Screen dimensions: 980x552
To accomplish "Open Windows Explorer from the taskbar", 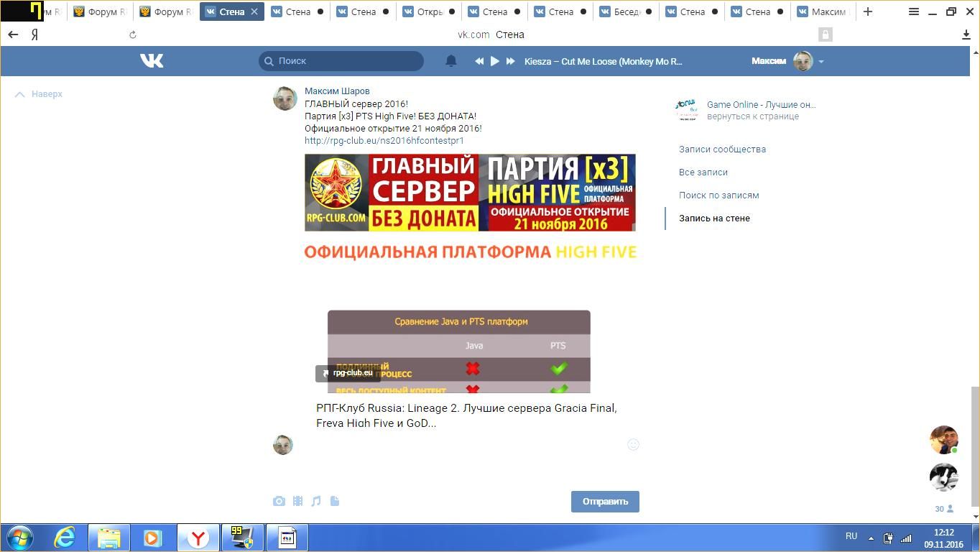I will [x=109, y=538].
